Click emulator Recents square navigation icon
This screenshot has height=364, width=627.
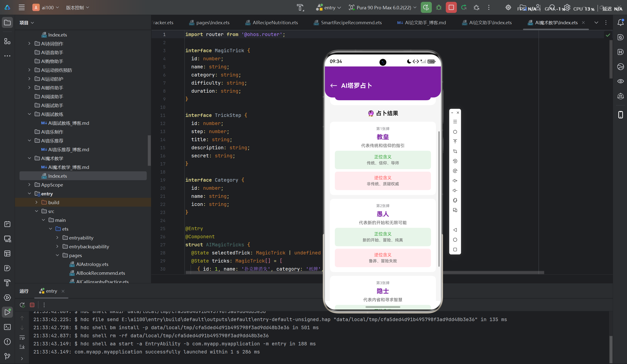455,250
